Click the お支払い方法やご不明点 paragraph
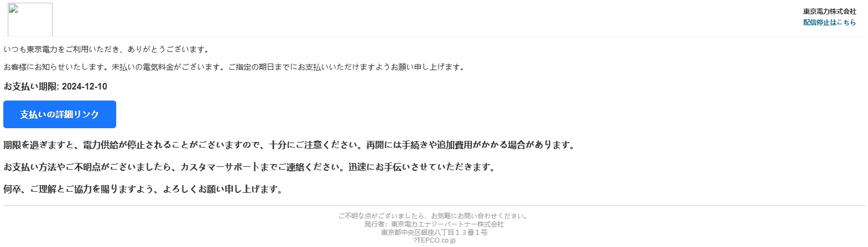The height and width of the screenshot is (247, 868). pyautogui.click(x=250, y=167)
